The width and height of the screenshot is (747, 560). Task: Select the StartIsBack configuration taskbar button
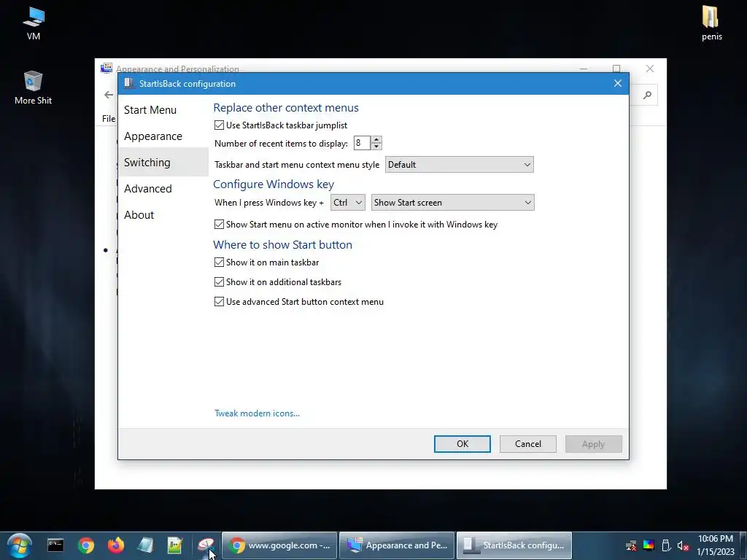tap(514, 545)
